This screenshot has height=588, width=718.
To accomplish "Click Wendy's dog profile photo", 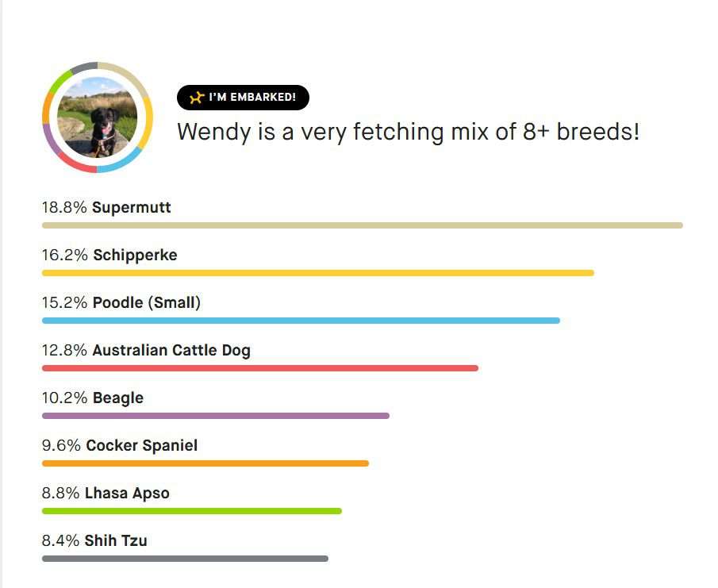I will coord(97,117).
